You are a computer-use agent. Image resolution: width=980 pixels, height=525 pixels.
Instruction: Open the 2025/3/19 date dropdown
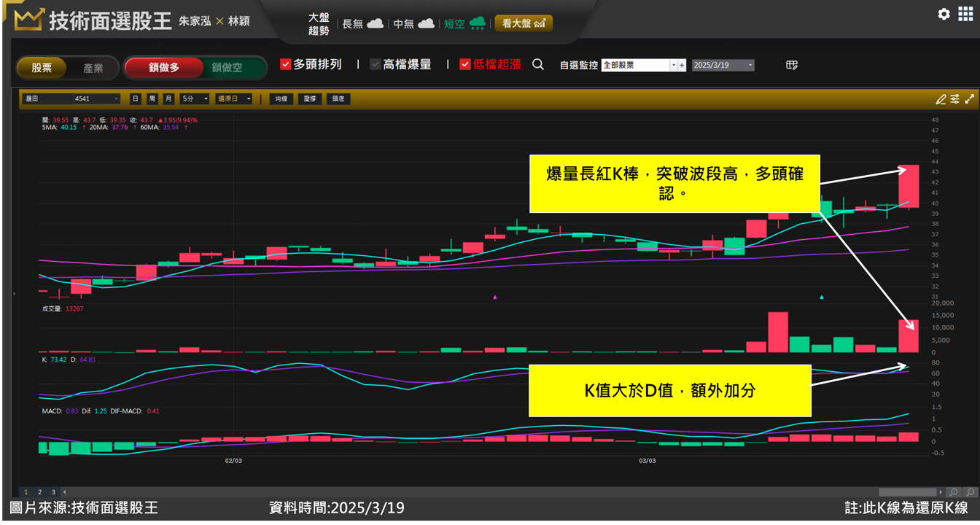[723, 65]
